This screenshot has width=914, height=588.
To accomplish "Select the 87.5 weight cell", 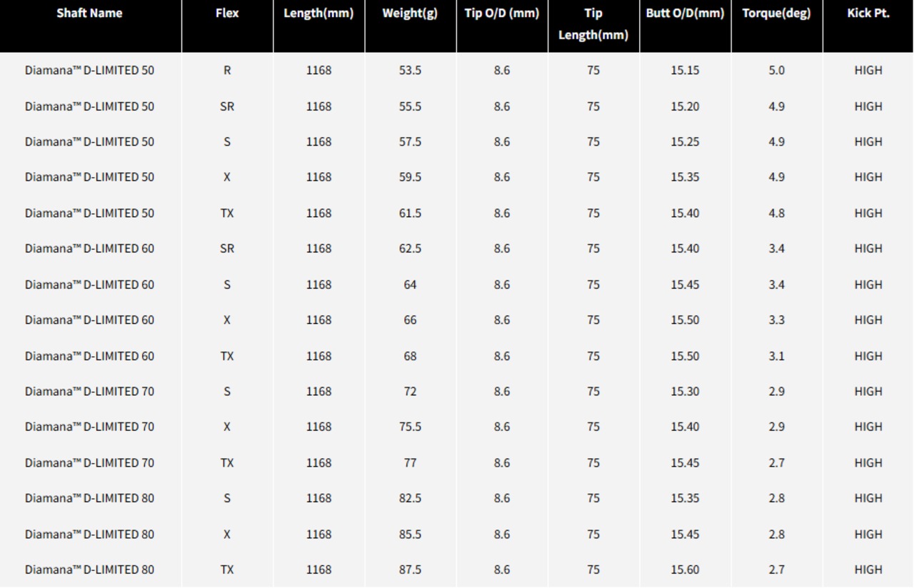I will 410,569.
